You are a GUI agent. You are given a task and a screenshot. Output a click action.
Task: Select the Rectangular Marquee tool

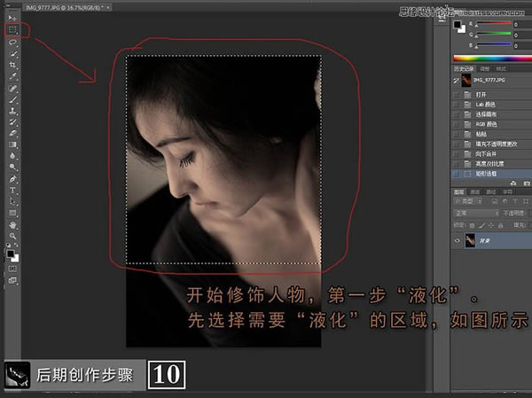[13, 29]
